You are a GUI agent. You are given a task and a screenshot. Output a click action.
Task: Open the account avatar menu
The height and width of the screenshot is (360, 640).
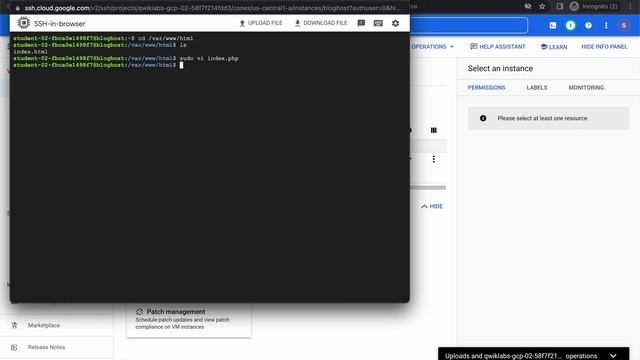(x=624, y=25)
